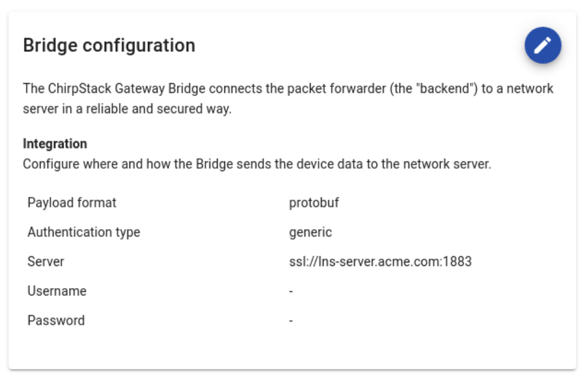Select the Payload format label
Screen dimensions: 588x383
point(71,203)
